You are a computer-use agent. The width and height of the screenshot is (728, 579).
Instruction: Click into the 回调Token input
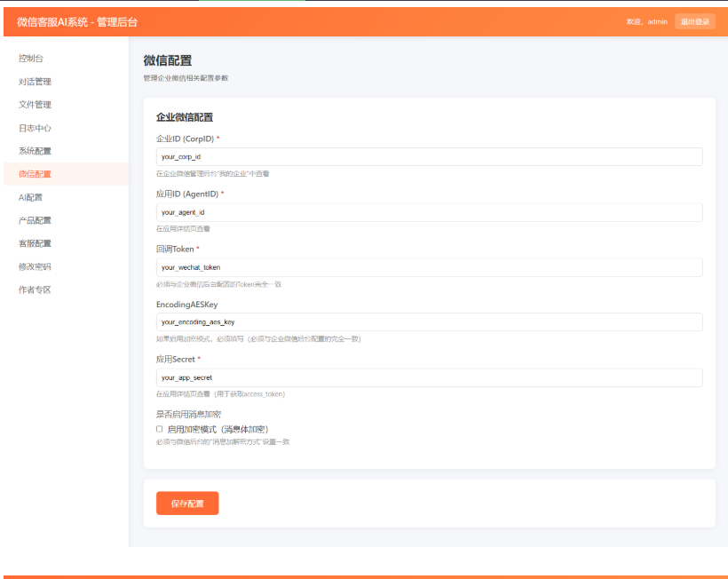point(429,267)
